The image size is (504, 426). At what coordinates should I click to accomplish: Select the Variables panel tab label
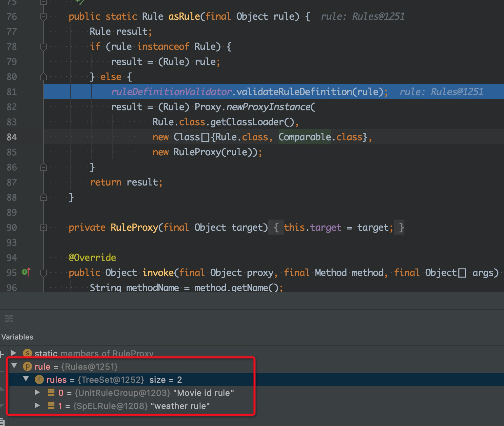pyautogui.click(x=17, y=337)
